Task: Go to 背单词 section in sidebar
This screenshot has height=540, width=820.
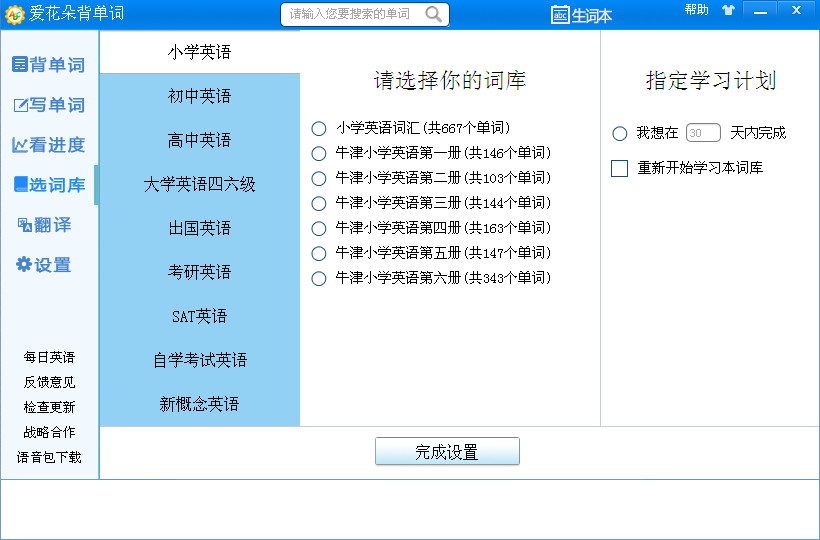Action: [x=49, y=64]
